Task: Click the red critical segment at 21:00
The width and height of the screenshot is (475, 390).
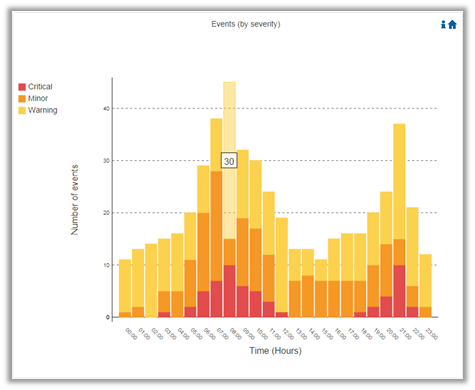Action: click(399, 291)
